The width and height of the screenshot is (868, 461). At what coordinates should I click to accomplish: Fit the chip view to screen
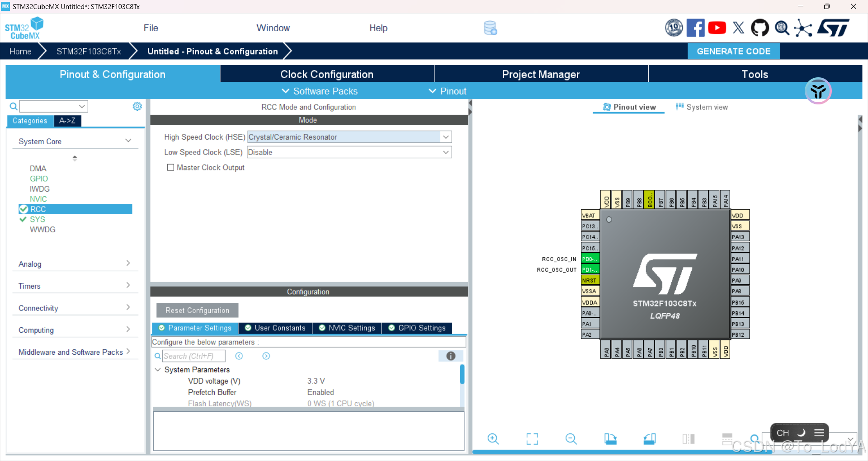point(532,439)
